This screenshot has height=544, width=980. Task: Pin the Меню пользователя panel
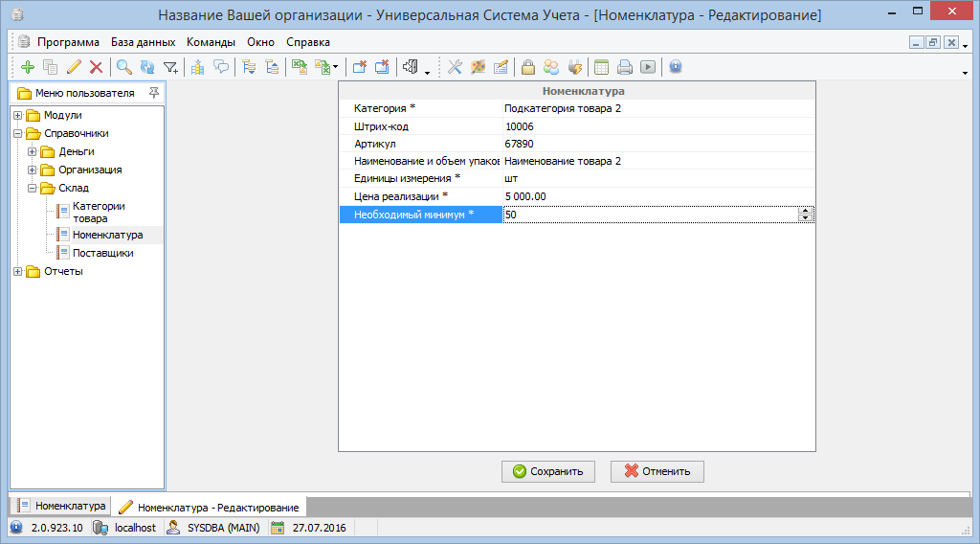point(154,93)
